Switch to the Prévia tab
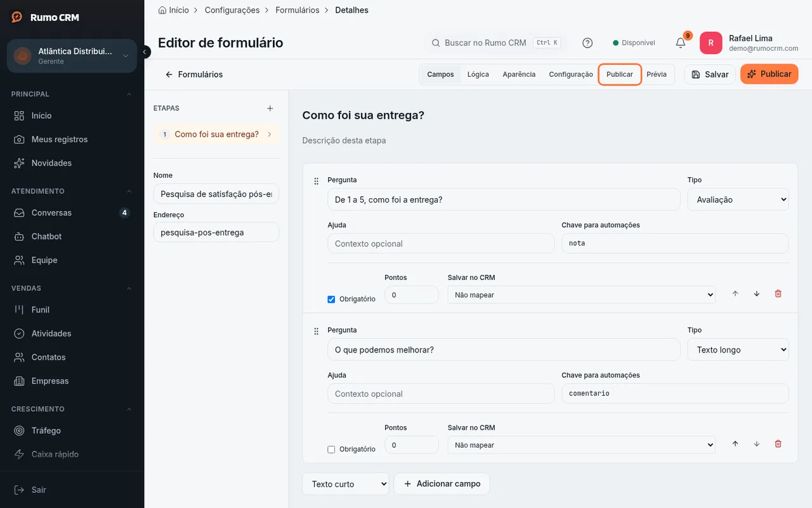This screenshot has width=812, height=508. click(657, 74)
